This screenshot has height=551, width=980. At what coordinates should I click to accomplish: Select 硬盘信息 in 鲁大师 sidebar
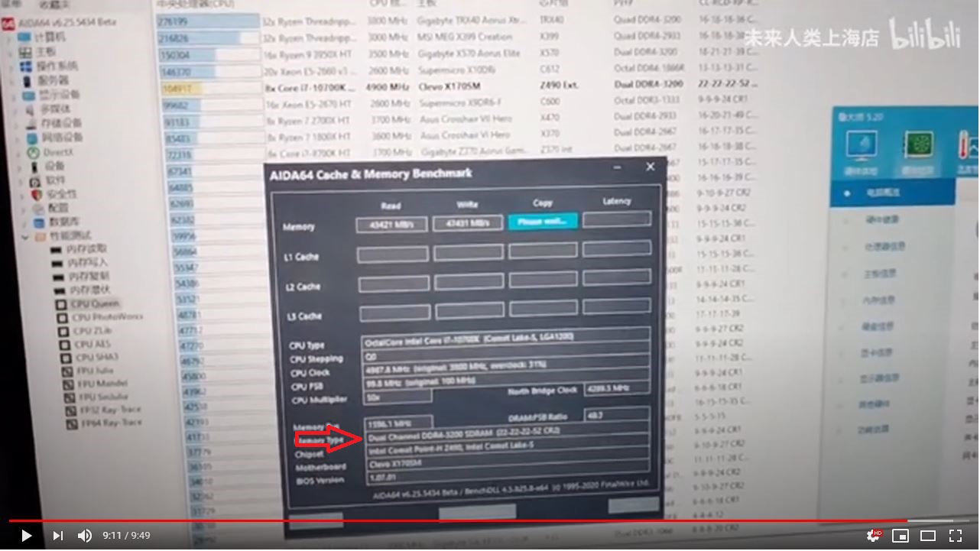(878, 326)
